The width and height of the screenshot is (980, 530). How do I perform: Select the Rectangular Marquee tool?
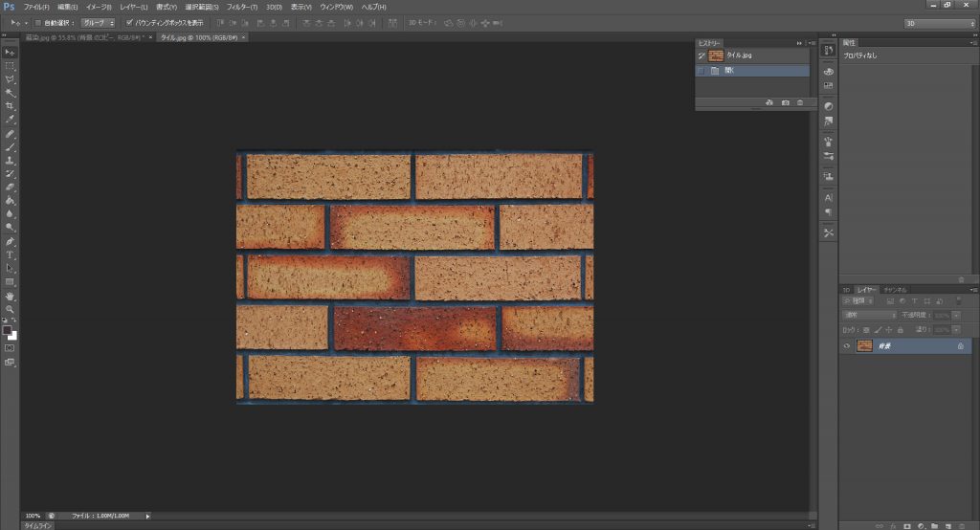pyautogui.click(x=10, y=66)
